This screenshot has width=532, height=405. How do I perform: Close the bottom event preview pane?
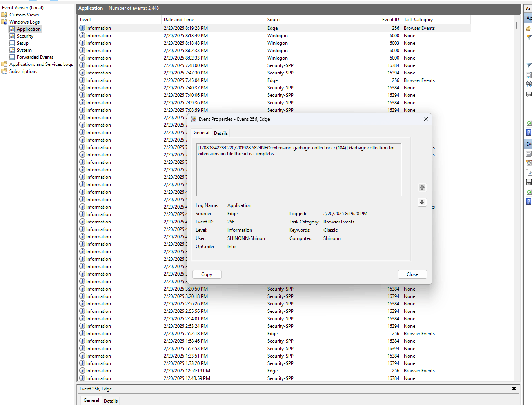pyautogui.click(x=514, y=389)
